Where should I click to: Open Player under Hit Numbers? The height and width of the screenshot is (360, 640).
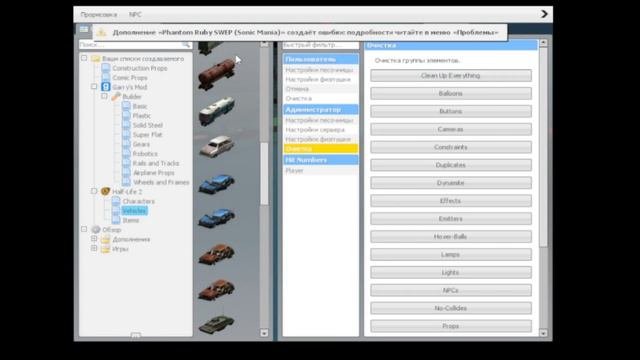coord(321,170)
